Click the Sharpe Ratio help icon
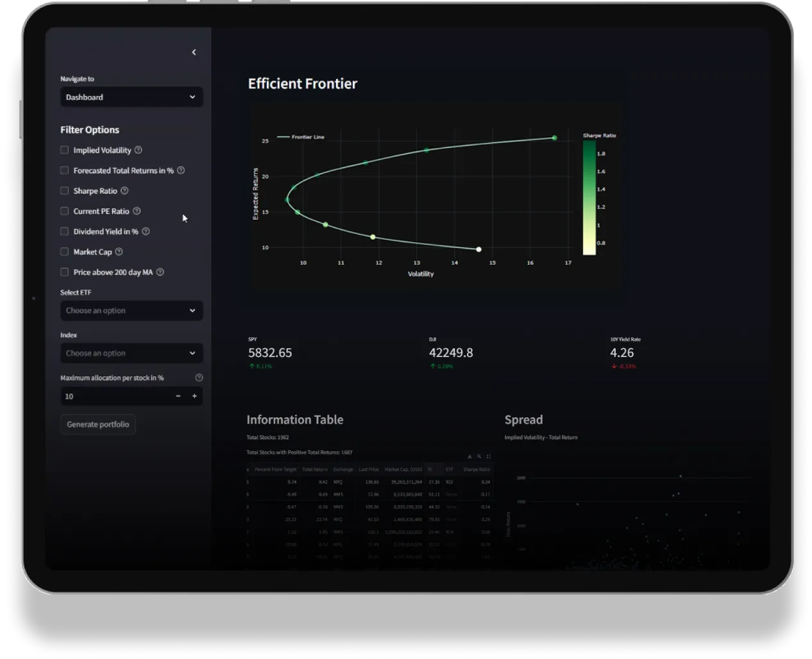Viewport: 812px width, 659px height. coord(124,190)
